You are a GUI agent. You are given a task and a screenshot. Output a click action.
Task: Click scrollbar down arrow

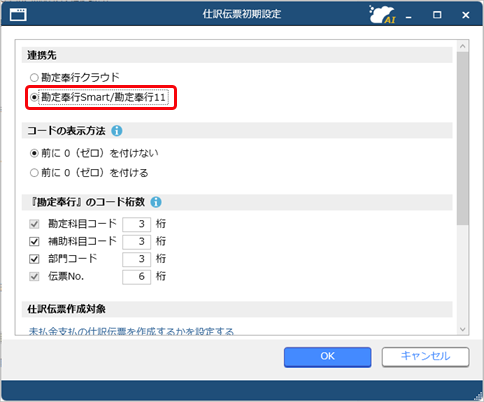(x=463, y=329)
